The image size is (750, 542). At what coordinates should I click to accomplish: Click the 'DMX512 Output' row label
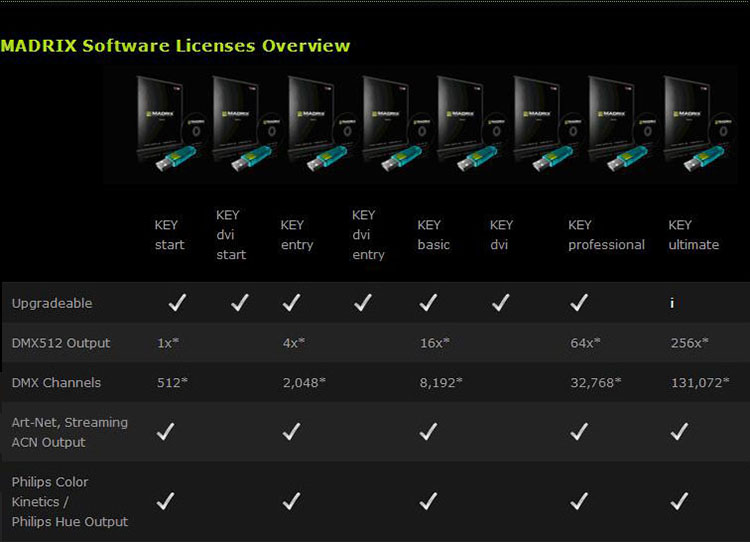pos(61,343)
